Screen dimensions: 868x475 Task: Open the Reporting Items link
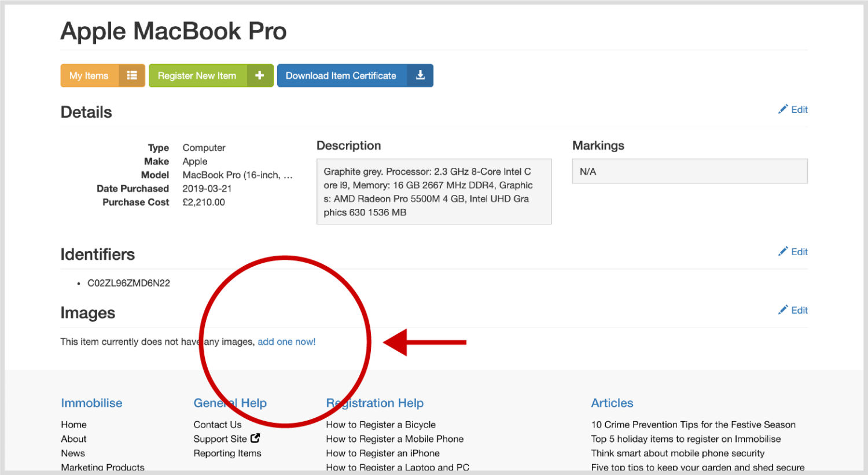pyautogui.click(x=227, y=454)
